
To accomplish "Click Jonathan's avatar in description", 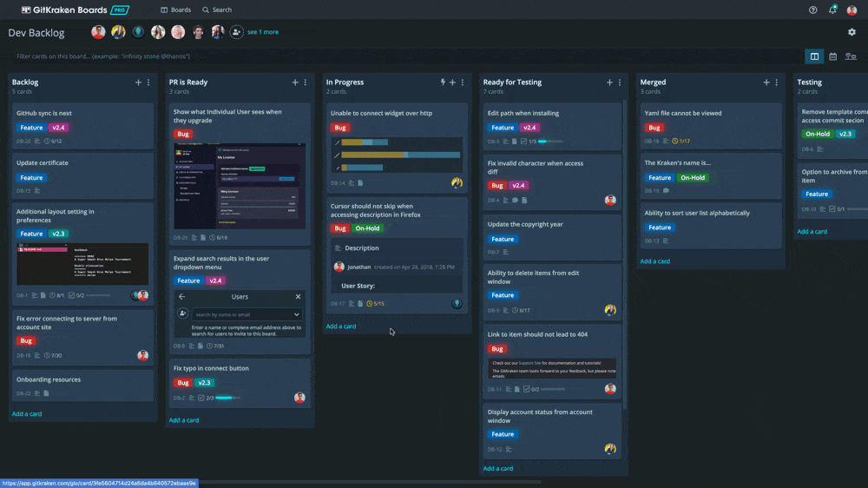I will [339, 267].
